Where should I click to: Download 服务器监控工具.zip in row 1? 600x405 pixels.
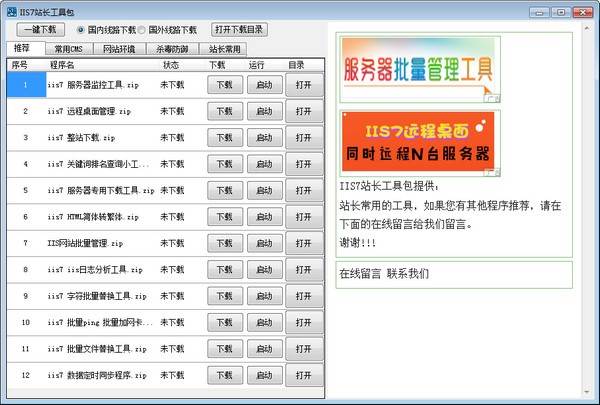point(225,85)
